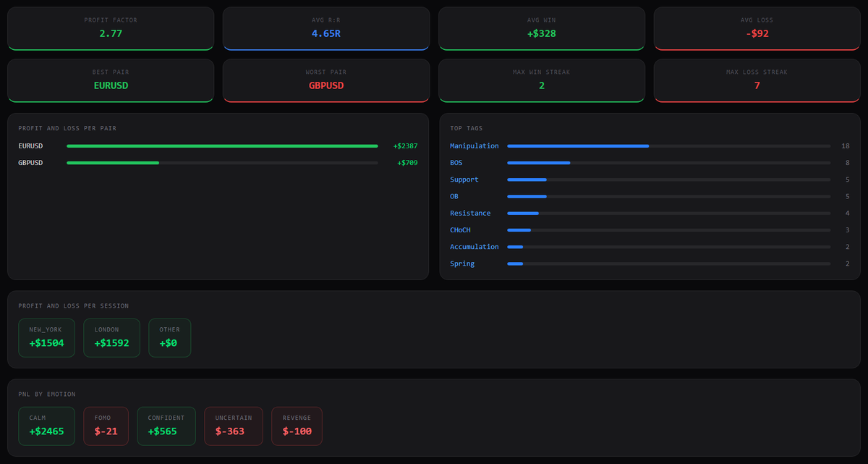The height and width of the screenshot is (464, 868).
Task: Click the Top Tags heading
Action: pyautogui.click(x=467, y=128)
